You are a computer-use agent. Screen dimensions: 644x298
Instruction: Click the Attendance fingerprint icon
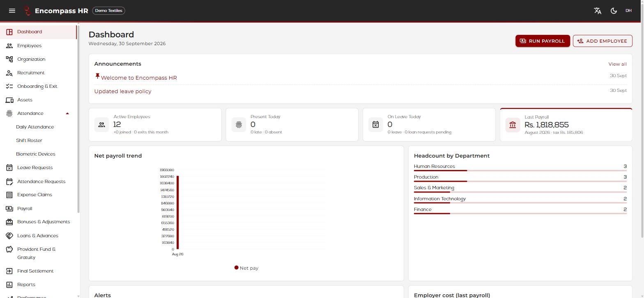pyautogui.click(x=9, y=114)
